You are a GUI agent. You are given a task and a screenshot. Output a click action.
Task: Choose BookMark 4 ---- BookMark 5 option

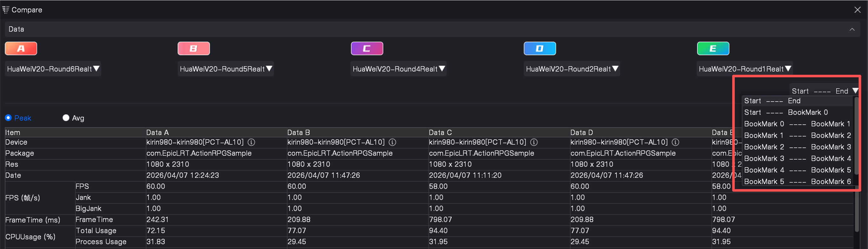pyautogui.click(x=797, y=170)
